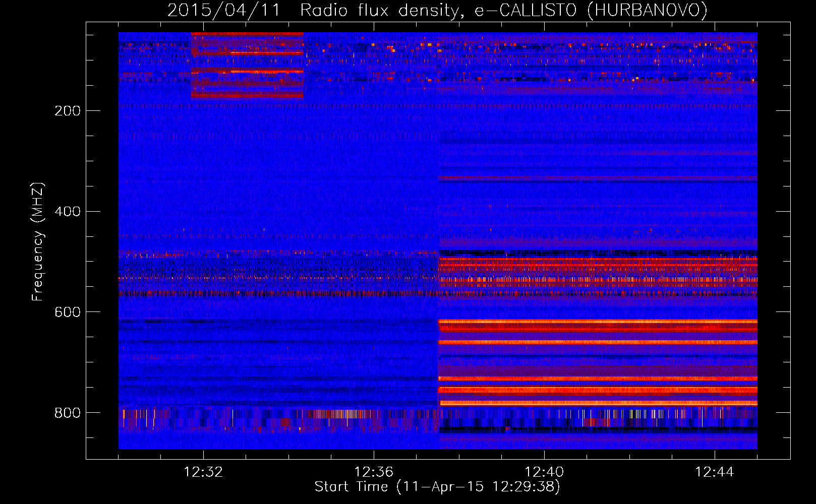816x504 pixels.
Task: Click the plot title mentioning e-CALLISTO (HURBANOVO)
Action: 437,11
